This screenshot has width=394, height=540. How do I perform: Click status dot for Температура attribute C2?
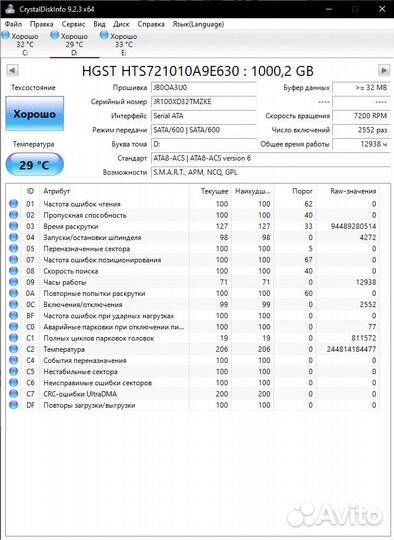pos(13,349)
